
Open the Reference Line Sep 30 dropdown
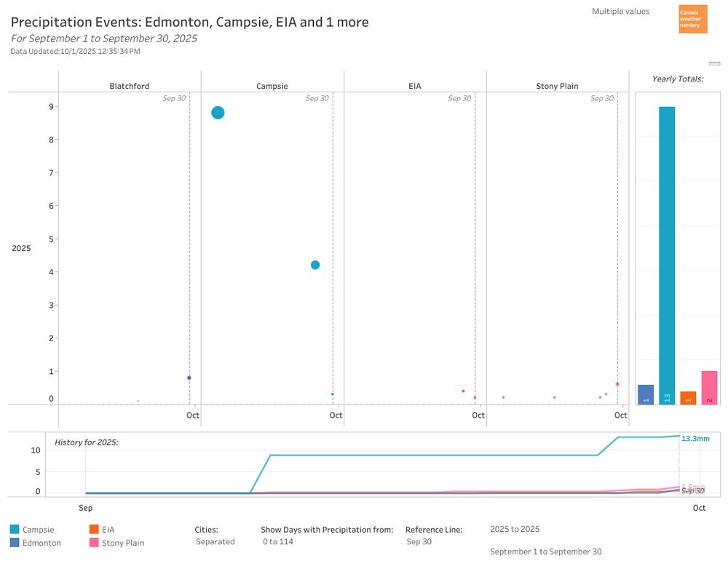[x=419, y=541]
